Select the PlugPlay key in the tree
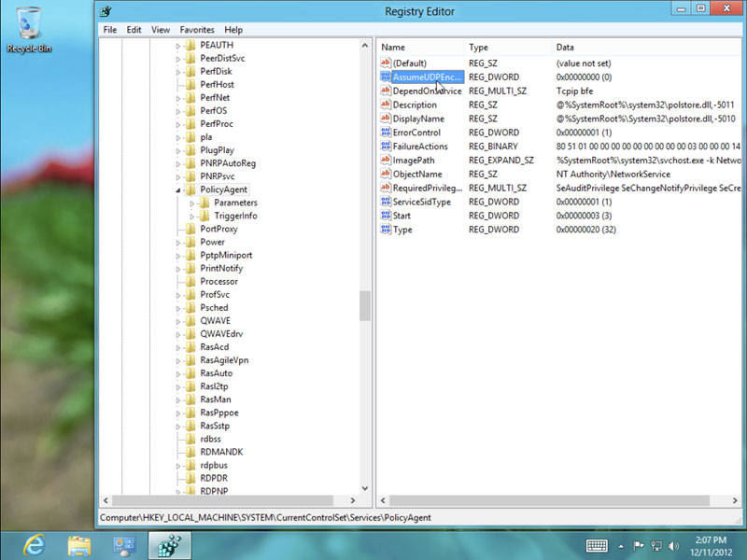747x560 pixels. coord(217,150)
